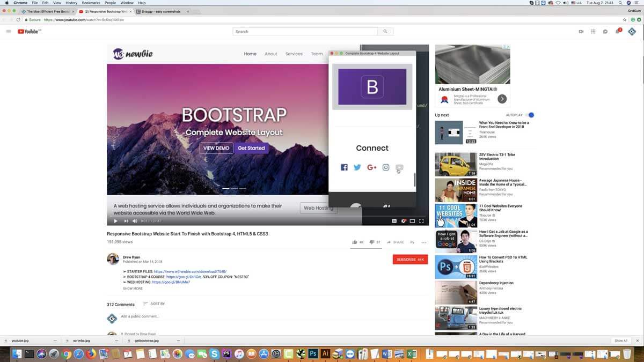Open Photoshop from the dock

coord(312,354)
